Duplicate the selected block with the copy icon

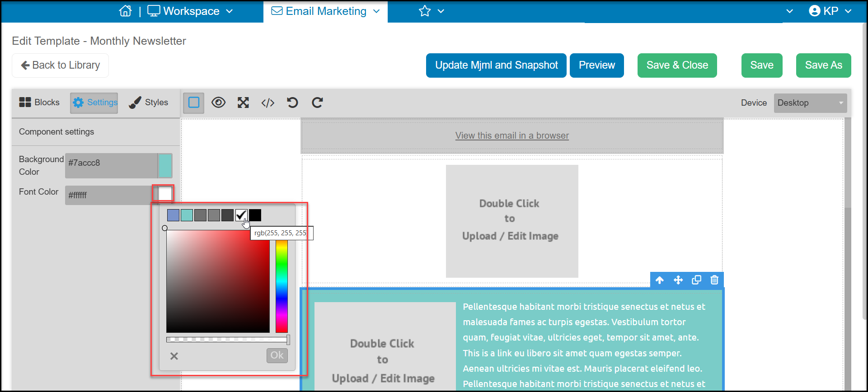coord(696,280)
